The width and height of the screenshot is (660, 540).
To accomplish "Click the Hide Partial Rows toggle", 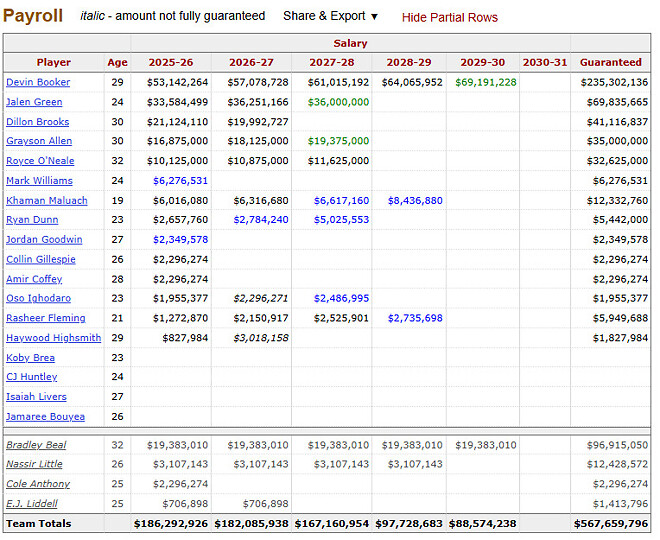I will tap(449, 17).
